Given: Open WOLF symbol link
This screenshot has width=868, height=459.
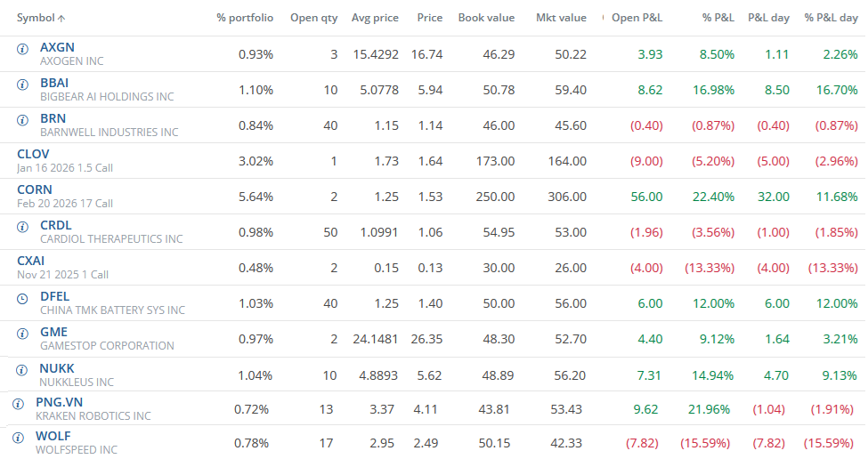Looking at the screenshot, I should 53,437.
